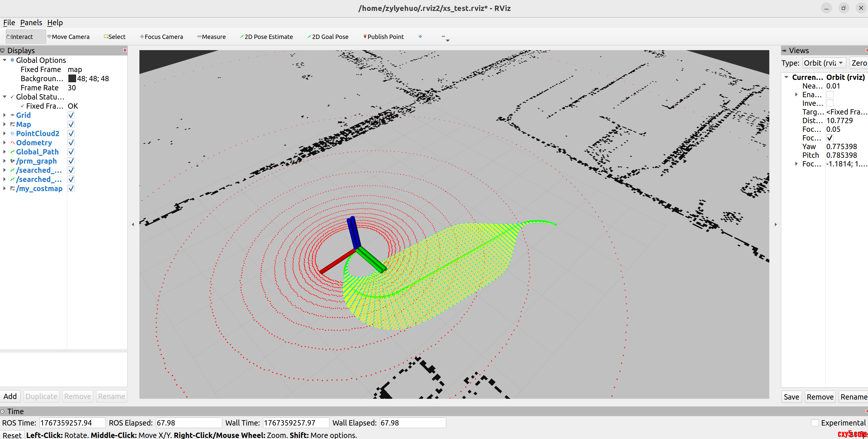
Task: Disable the /my_costmap display checkbox
Action: (x=71, y=189)
